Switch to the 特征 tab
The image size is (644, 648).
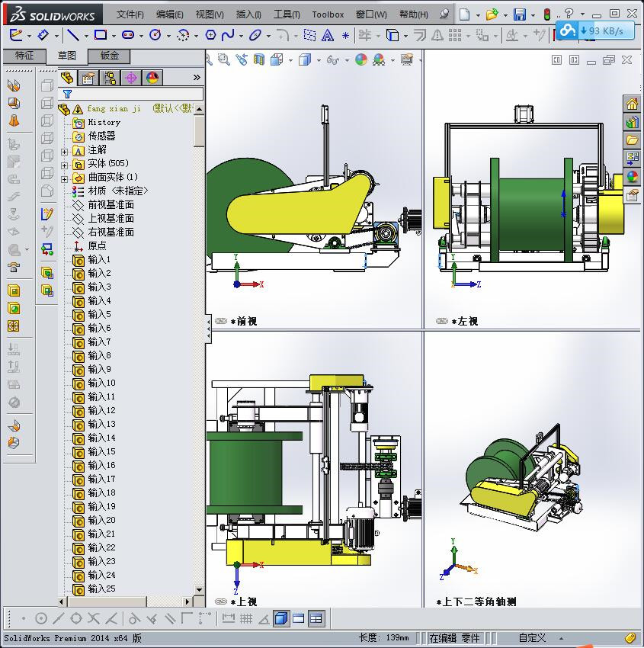[x=24, y=56]
